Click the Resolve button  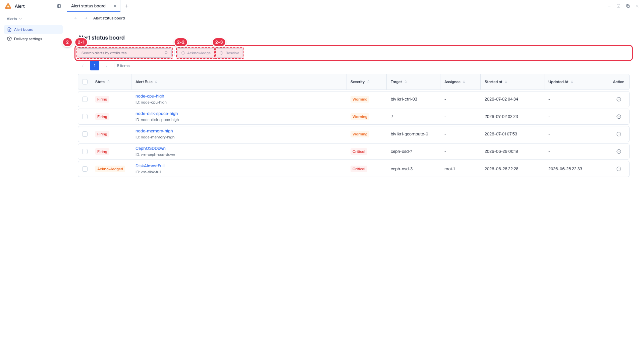[229, 53]
